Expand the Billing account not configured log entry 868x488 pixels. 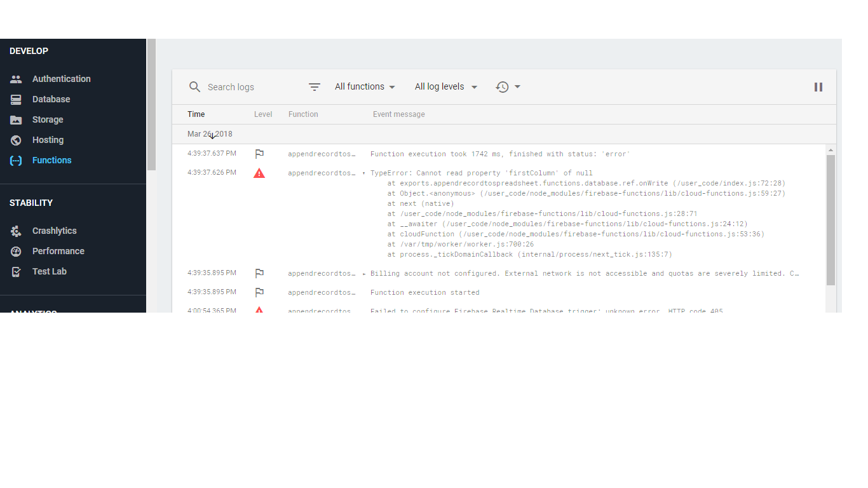363,273
